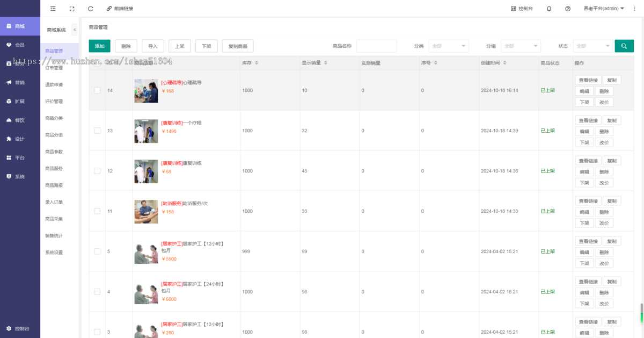Open the thumbnail of the 心理疏导 product
Screen dimensions: 644x338
click(x=146, y=91)
